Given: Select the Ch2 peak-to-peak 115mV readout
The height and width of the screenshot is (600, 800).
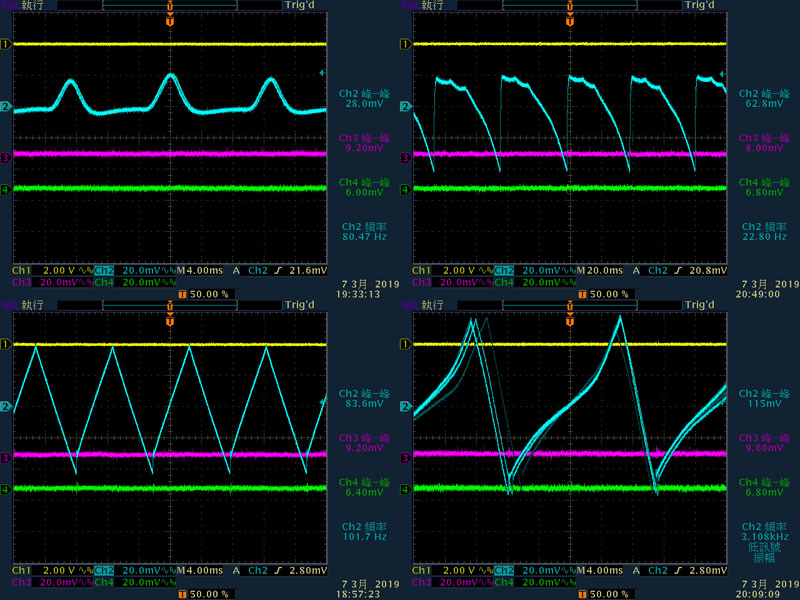Looking at the screenshot, I should [764, 398].
